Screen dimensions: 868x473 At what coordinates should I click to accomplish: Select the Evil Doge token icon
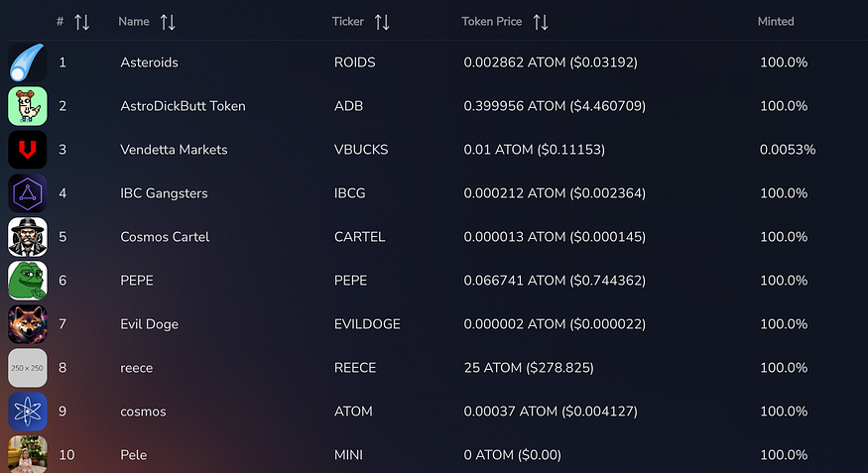27,324
